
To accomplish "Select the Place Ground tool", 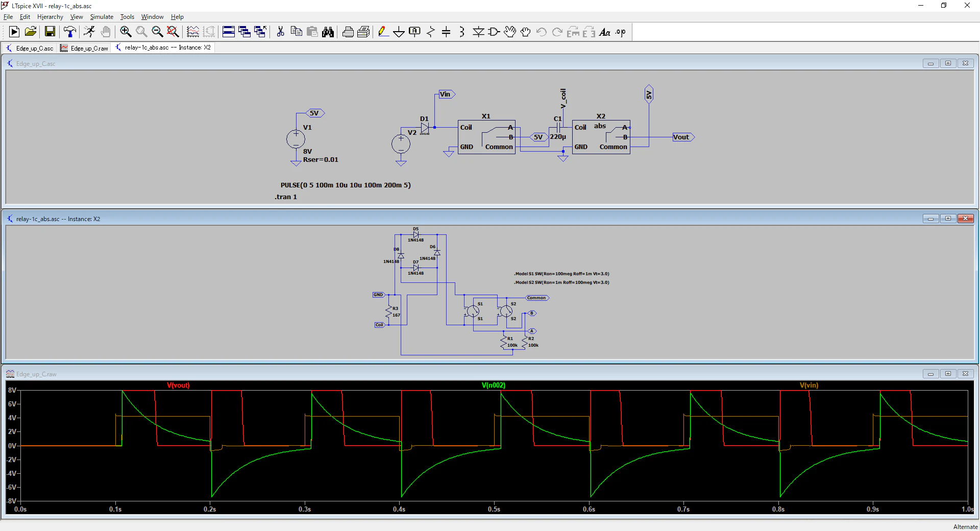I will click(x=399, y=32).
